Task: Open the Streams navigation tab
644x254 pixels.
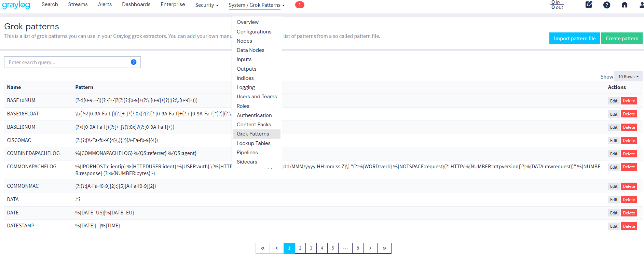Action: (78, 4)
